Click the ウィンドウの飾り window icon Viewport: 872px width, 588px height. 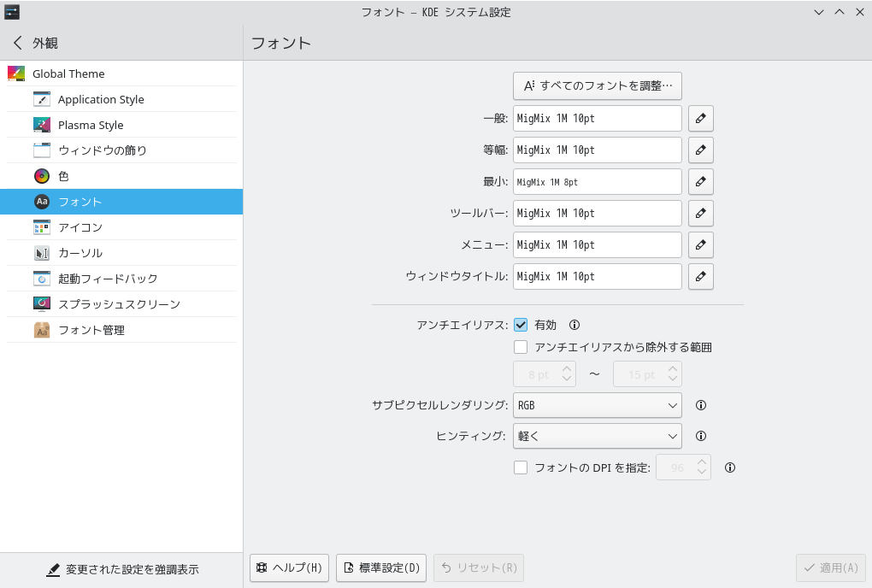coord(42,150)
